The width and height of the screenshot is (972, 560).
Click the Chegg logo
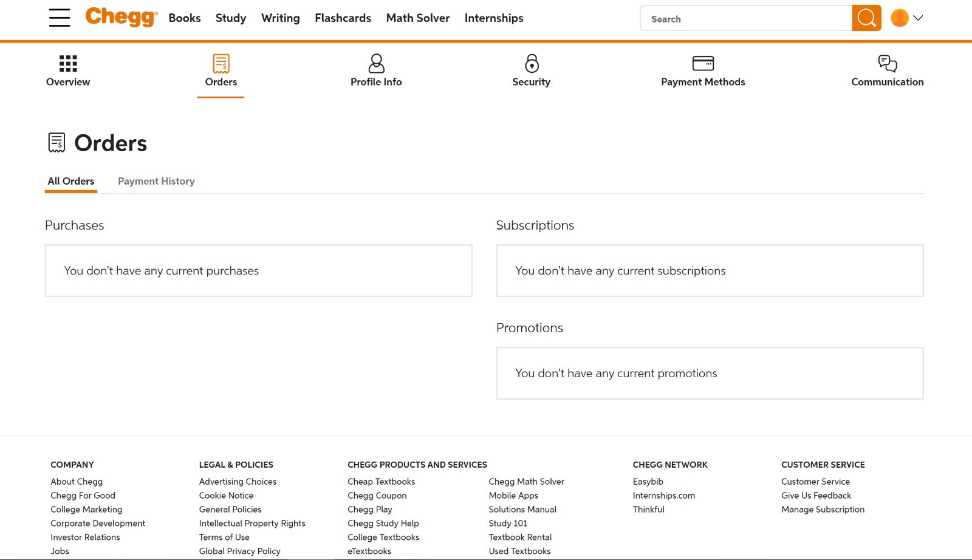[122, 17]
